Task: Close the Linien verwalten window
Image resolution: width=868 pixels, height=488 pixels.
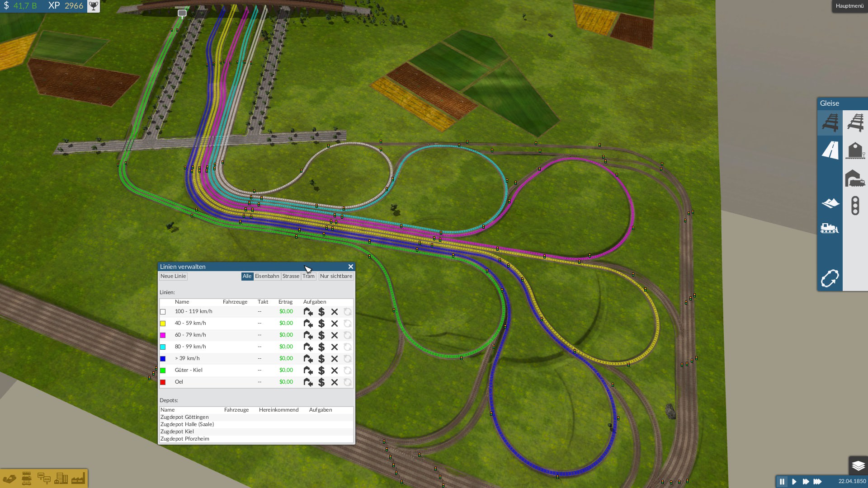Action: pos(350,267)
